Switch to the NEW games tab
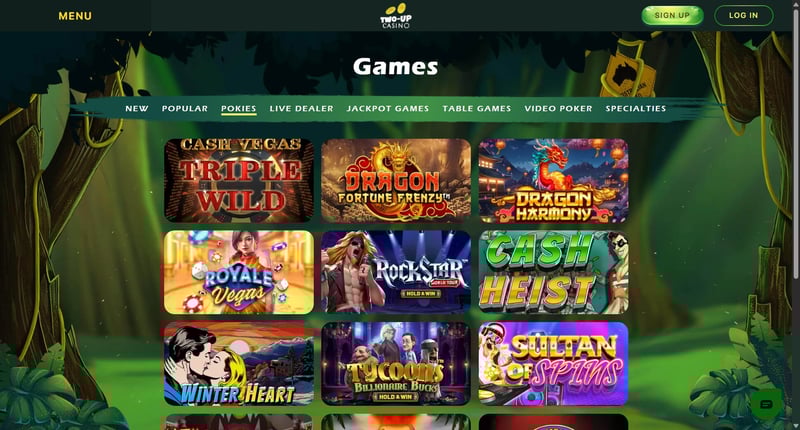The height and width of the screenshot is (430, 800). tap(137, 109)
